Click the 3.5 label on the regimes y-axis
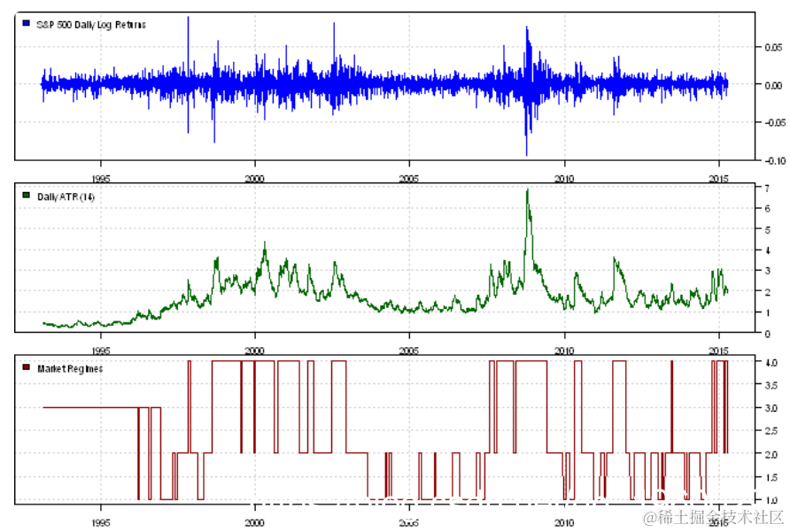The image size is (790, 532). click(771, 385)
